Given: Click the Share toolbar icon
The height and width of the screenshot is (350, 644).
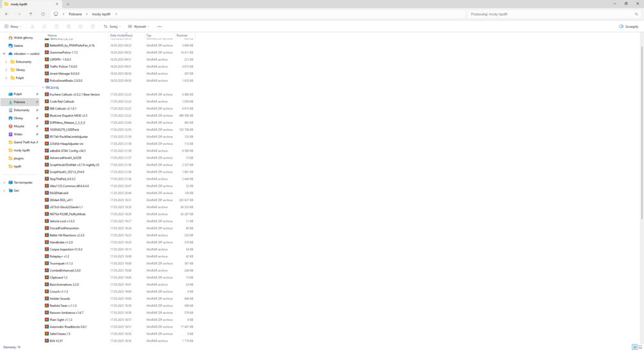Looking at the screenshot, I should (80, 26).
